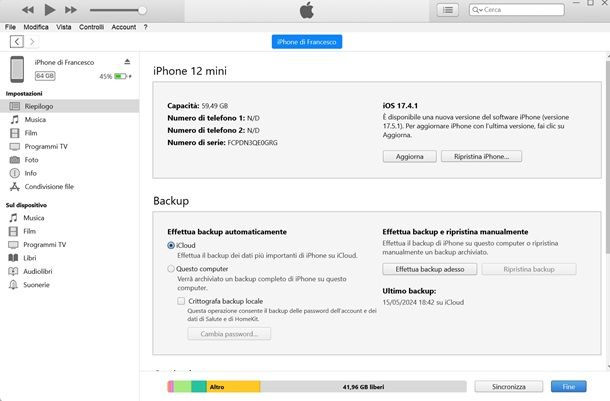The height and width of the screenshot is (401, 610).
Task: Click the battery 45% indicator
Action: point(116,76)
